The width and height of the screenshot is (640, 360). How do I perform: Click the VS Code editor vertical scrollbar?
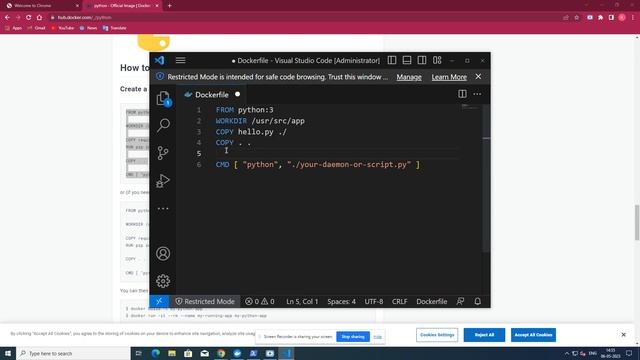point(486,178)
